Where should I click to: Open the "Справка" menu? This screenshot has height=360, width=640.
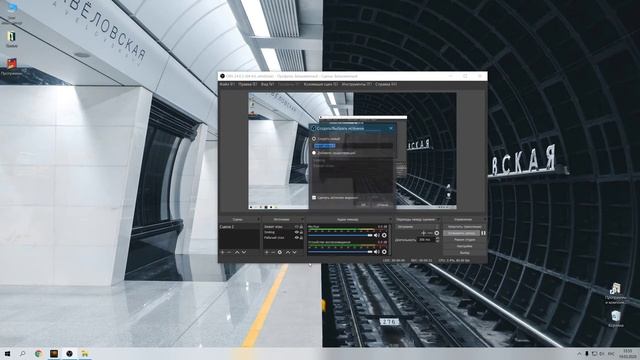(x=386, y=84)
